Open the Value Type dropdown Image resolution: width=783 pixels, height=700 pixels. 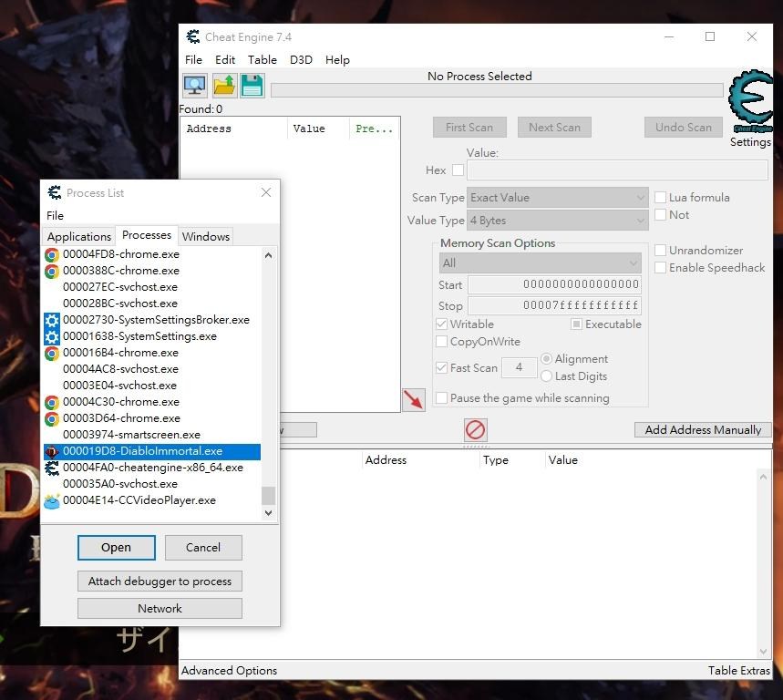pos(557,221)
